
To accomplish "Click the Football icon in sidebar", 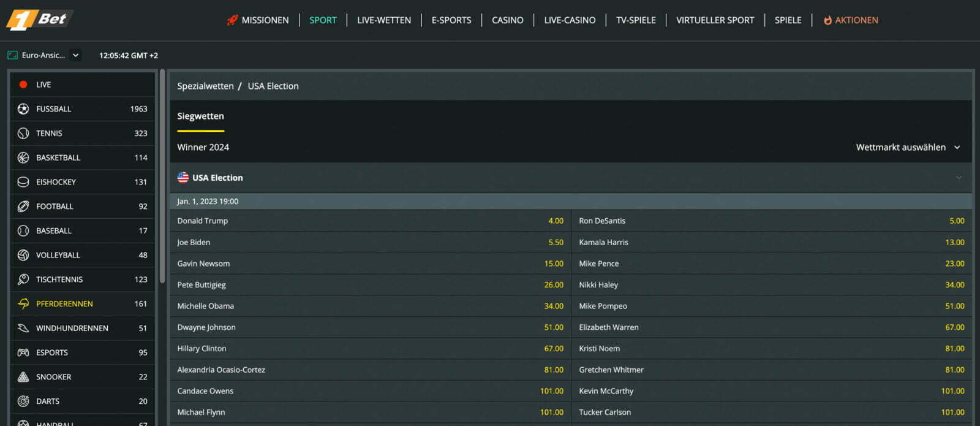I will tap(23, 207).
